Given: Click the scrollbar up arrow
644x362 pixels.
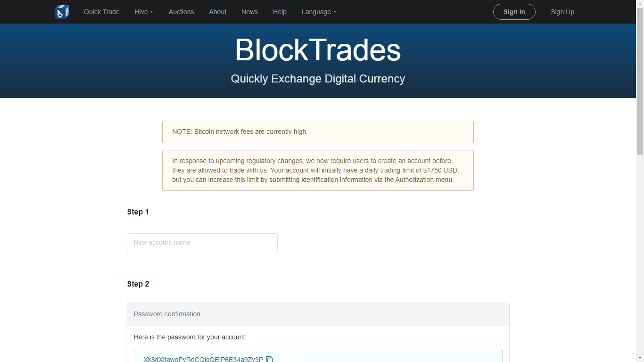Looking at the screenshot, I should click(640, 4).
